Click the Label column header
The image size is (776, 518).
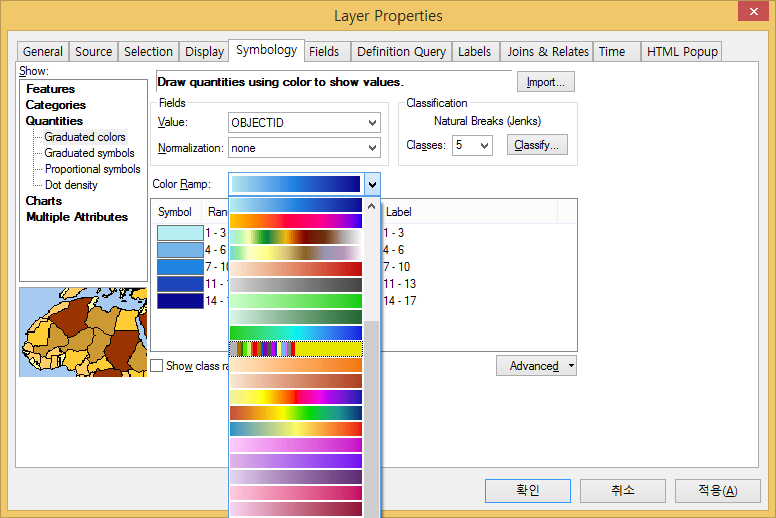click(469, 212)
